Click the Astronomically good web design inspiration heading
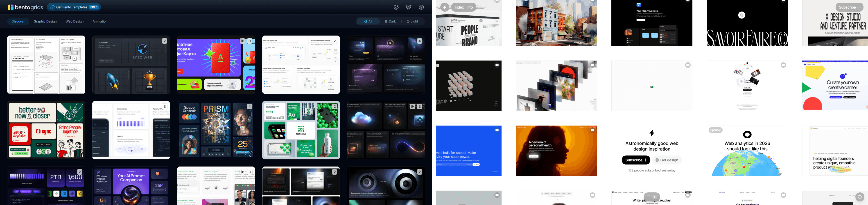The image size is (868, 205). (652, 146)
